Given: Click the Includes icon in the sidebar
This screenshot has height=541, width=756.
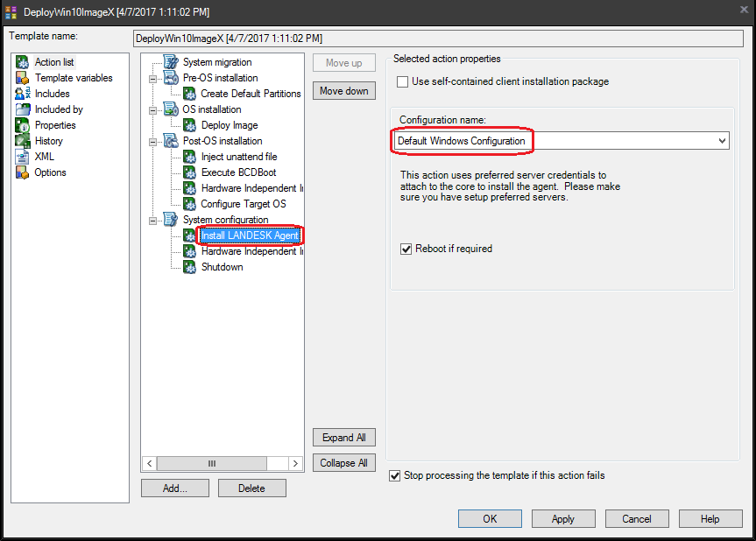Looking at the screenshot, I should [x=21, y=93].
